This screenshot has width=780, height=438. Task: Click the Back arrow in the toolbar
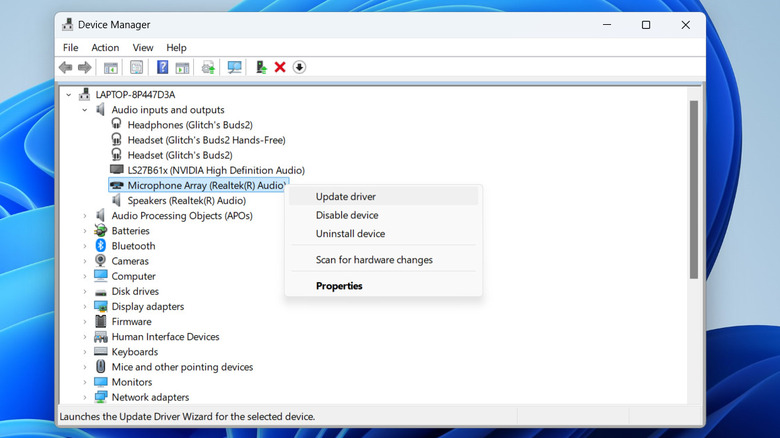click(x=66, y=67)
